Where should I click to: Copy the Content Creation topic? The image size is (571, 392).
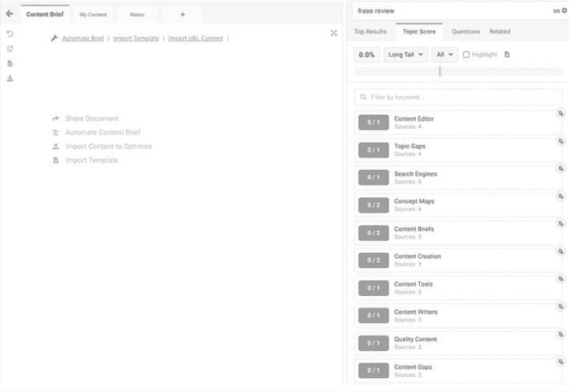[561, 251]
